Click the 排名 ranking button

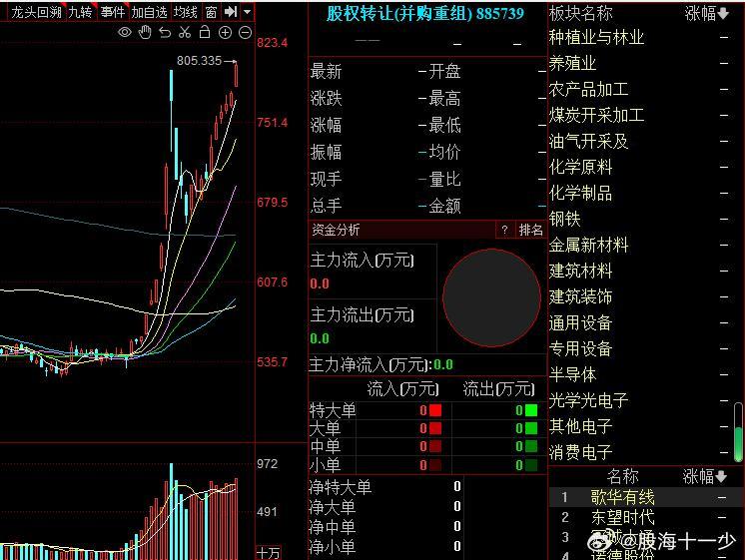tap(530, 230)
